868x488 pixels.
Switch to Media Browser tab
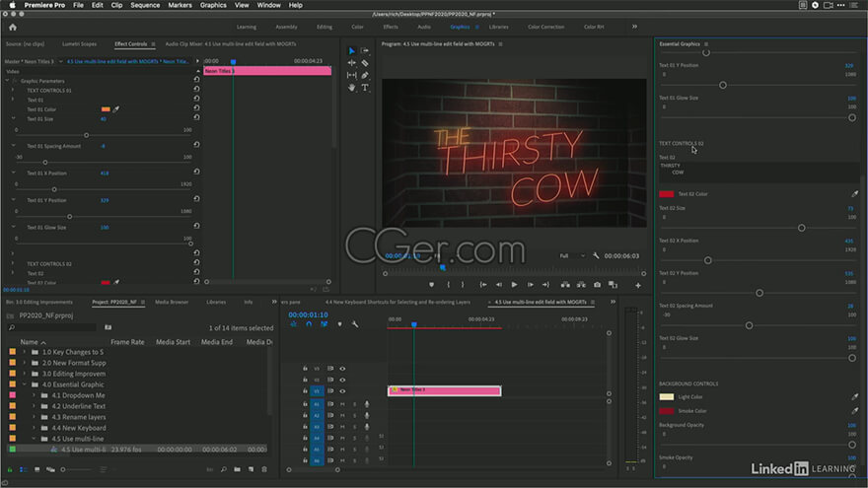(172, 302)
